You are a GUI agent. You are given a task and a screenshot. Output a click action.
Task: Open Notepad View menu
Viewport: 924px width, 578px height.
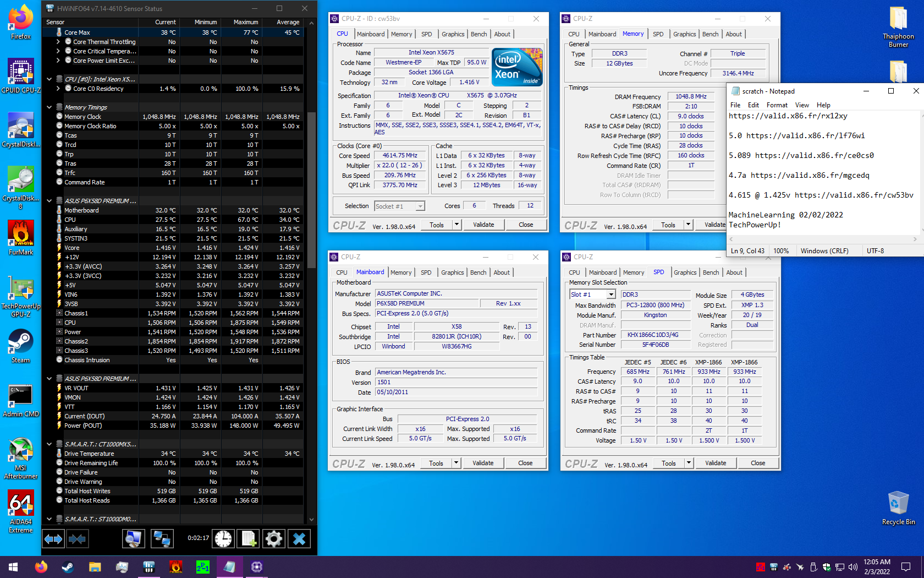[802, 105]
